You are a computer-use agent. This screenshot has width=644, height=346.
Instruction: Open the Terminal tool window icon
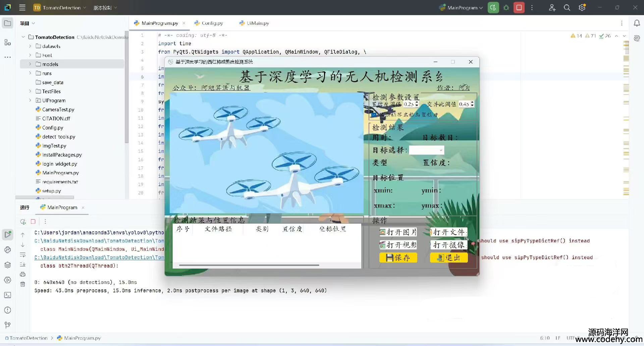point(7,295)
